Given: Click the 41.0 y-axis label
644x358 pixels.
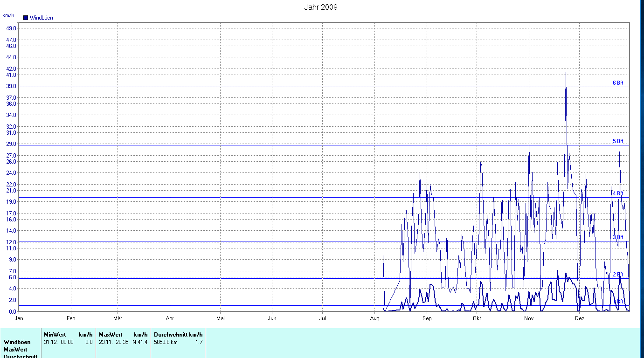Looking at the screenshot, I should 12,75.
